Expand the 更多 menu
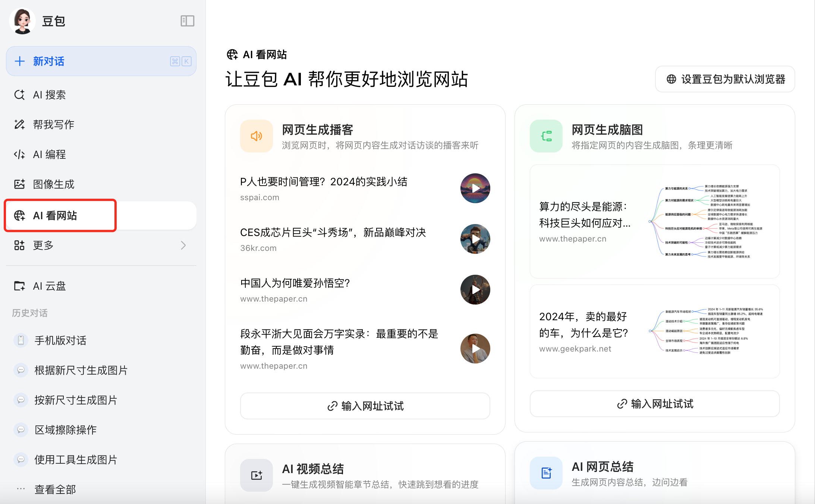 tap(101, 245)
